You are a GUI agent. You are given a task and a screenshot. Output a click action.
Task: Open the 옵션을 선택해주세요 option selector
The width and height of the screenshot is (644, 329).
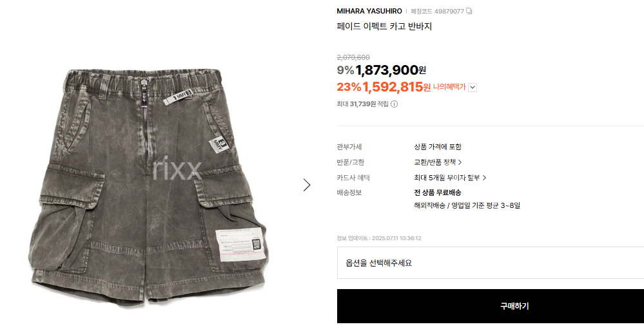point(491,263)
